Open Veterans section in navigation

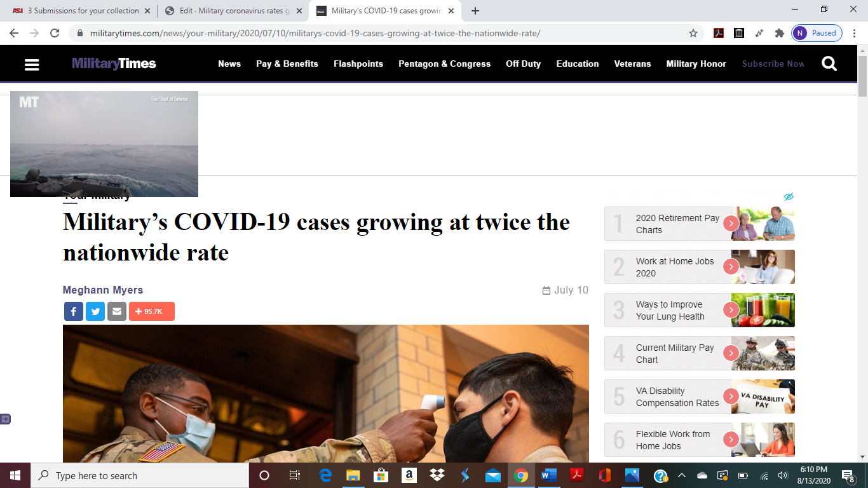[632, 64]
